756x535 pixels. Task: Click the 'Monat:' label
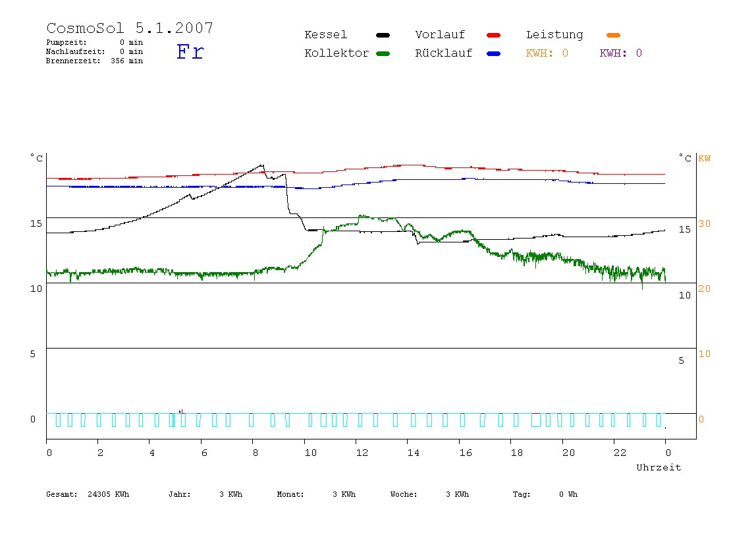pos(290,494)
